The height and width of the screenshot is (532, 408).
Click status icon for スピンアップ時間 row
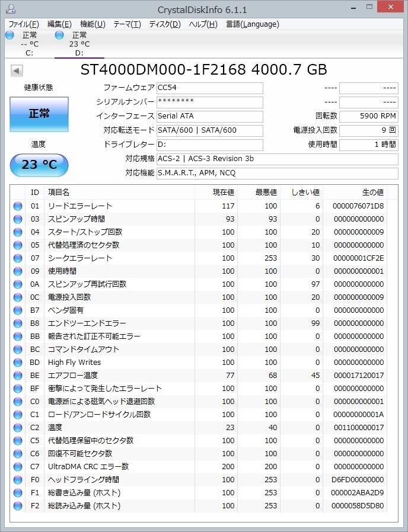point(18,219)
